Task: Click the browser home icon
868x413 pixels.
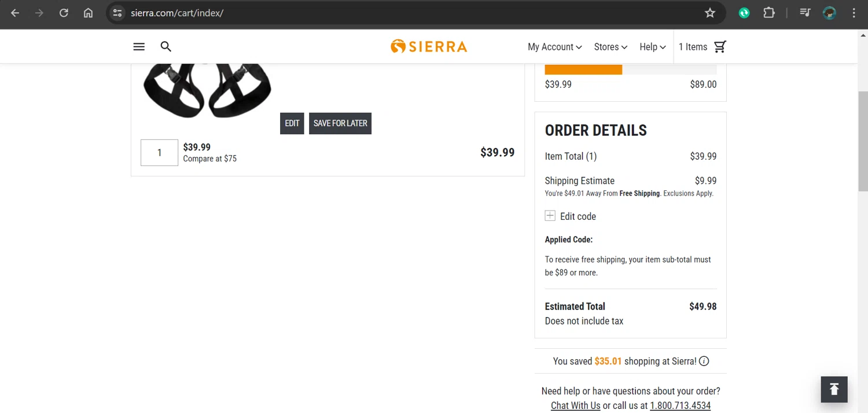Action: coord(88,13)
